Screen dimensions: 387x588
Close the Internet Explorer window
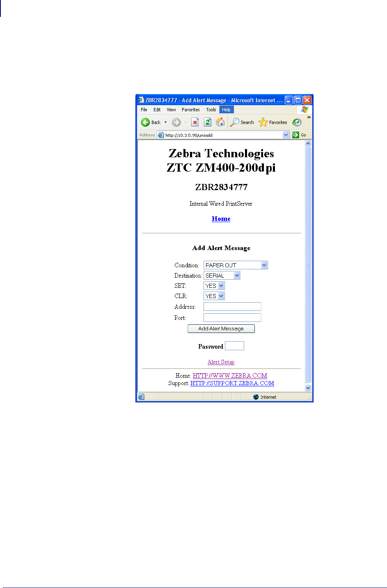click(307, 100)
